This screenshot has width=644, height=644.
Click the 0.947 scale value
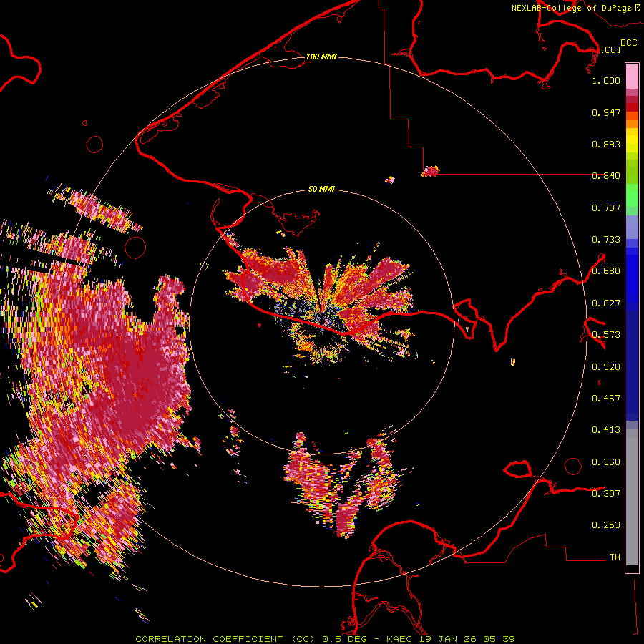606,112
